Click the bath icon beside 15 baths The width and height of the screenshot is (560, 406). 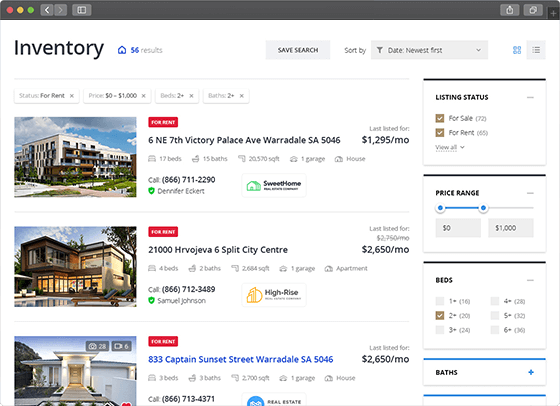point(195,159)
